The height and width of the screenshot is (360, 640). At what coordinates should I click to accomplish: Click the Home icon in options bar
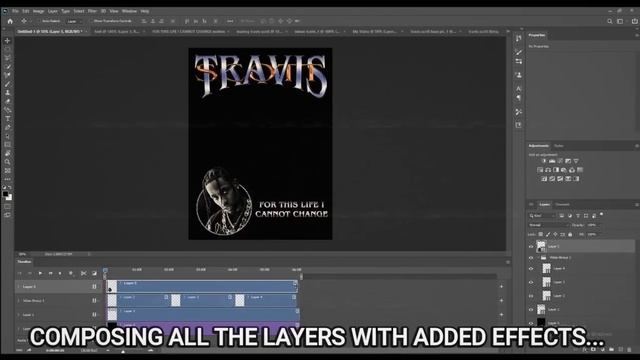click(x=10, y=21)
